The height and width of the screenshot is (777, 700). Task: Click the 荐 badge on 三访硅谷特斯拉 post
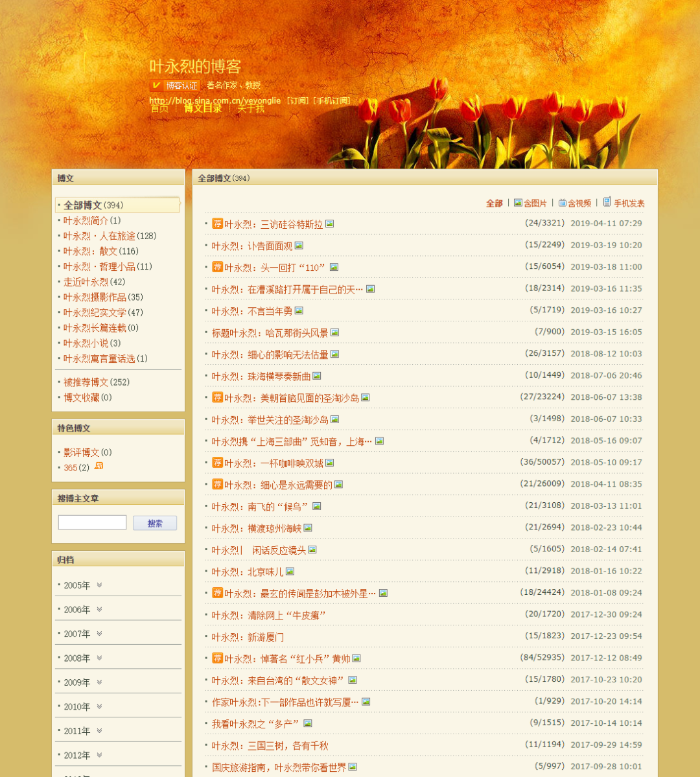(x=217, y=224)
